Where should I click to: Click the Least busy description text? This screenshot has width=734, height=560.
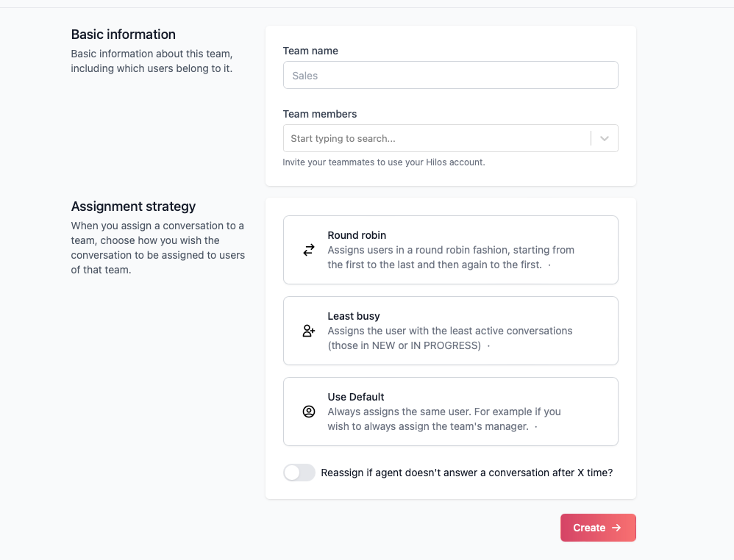pyautogui.click(x=449, y=338)
